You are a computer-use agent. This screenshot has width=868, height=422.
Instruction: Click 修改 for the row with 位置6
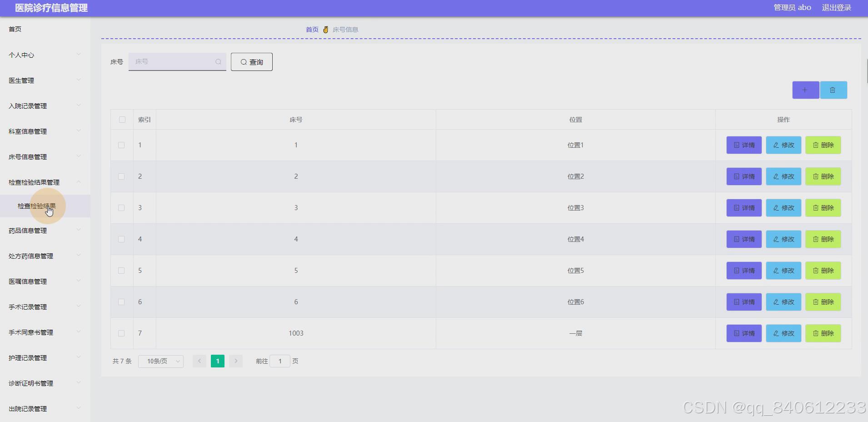pyautogui.click(x=783, y=302)
